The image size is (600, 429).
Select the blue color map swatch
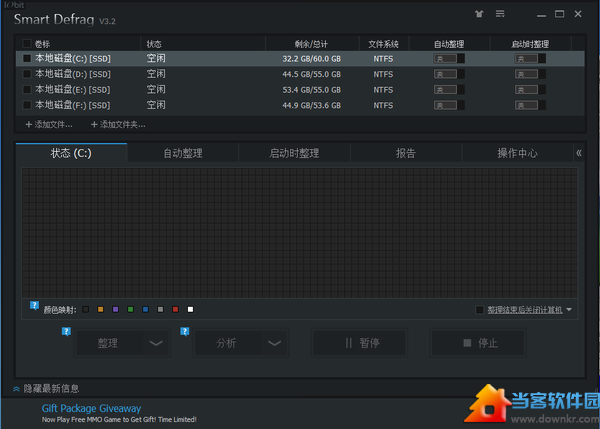[145, 309]
